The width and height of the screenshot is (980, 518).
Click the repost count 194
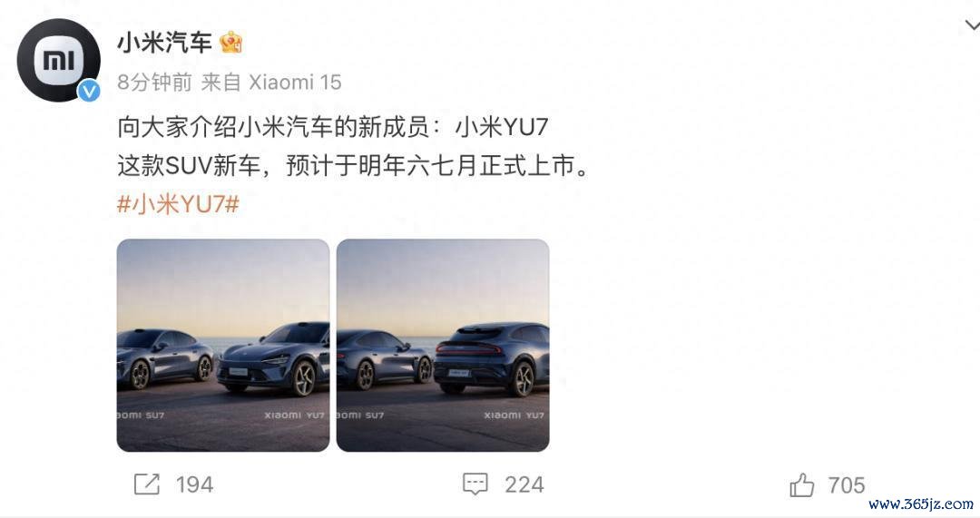pyautogui.click(x=194, y=484)
